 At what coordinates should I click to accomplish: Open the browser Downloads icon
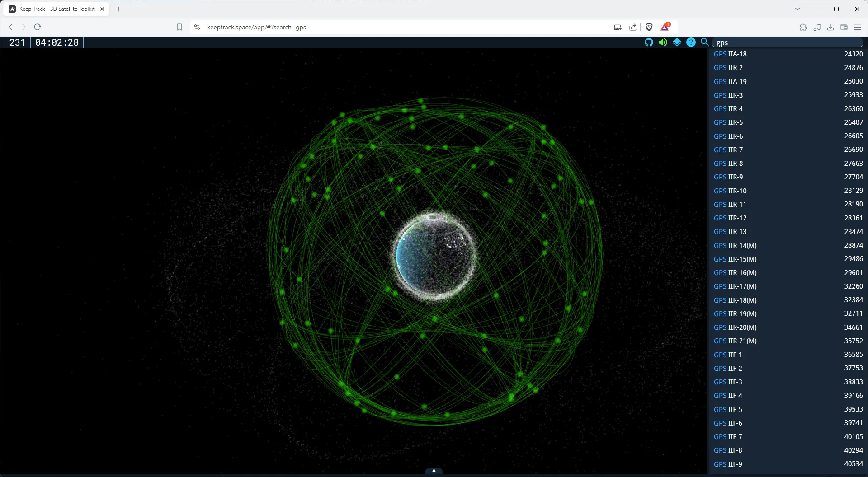click(x=830, y=27)
